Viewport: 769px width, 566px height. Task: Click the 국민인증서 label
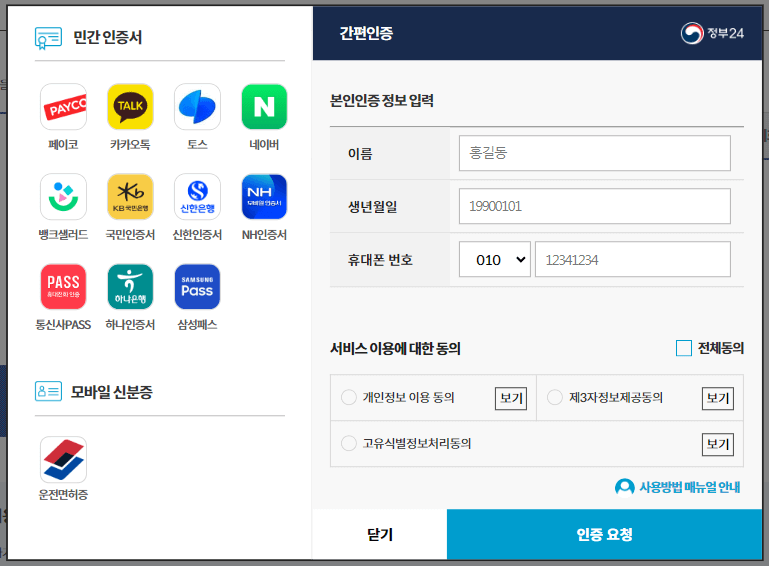(130, 235)
